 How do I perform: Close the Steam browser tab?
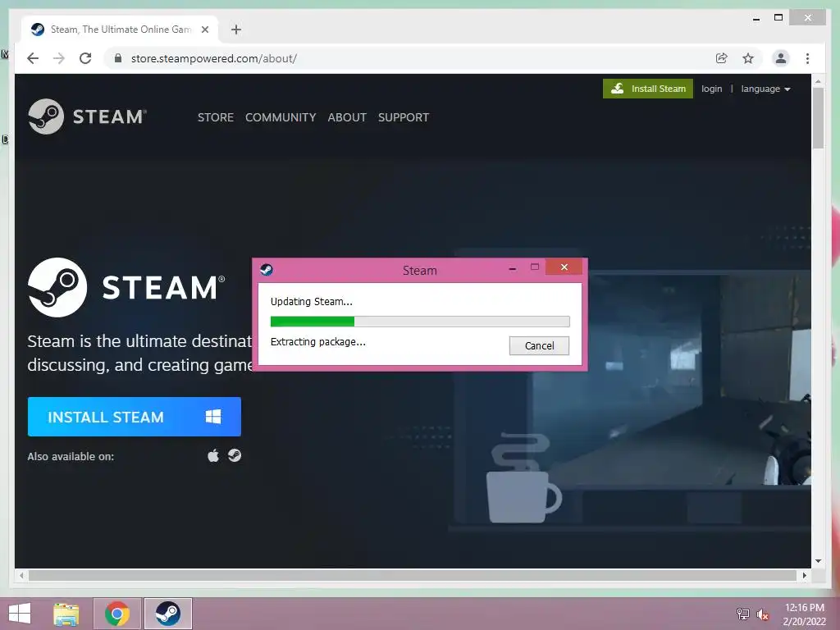point(204,30)
